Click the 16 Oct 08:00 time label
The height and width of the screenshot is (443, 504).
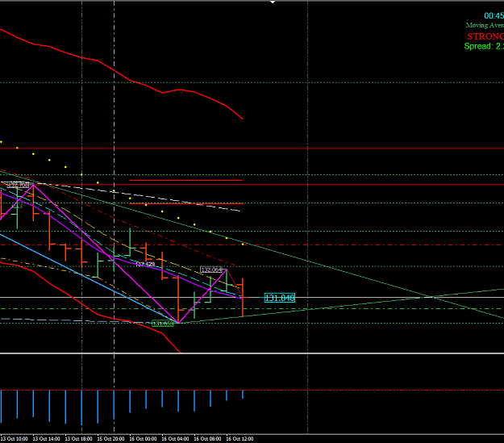[x=207, y=439]
